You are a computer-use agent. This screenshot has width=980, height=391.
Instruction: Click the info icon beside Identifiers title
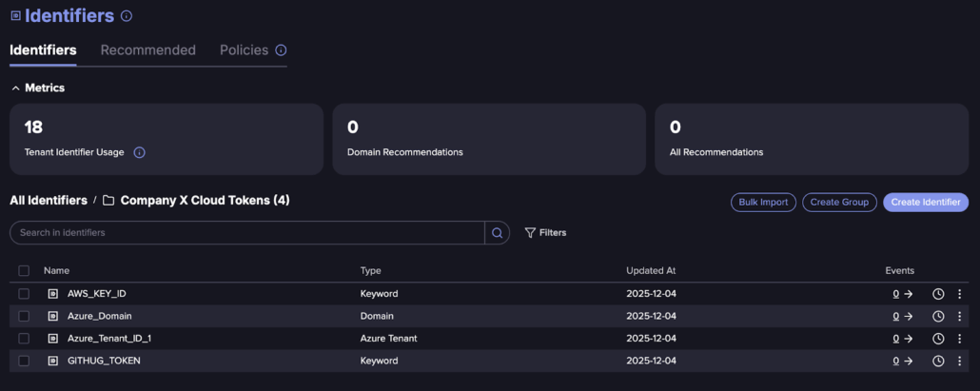pyautogui.click(x=127, y=16)
